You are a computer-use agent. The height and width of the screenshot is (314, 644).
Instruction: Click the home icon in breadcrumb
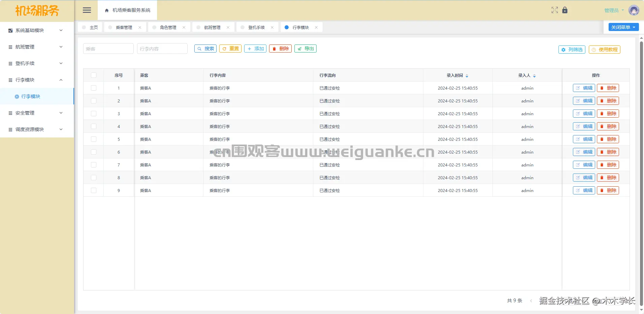pos(107,10)
